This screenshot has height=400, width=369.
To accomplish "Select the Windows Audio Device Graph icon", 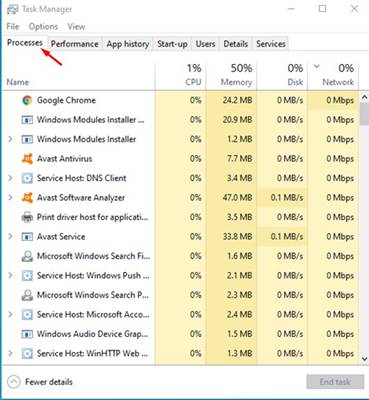I will coord(27,334).
